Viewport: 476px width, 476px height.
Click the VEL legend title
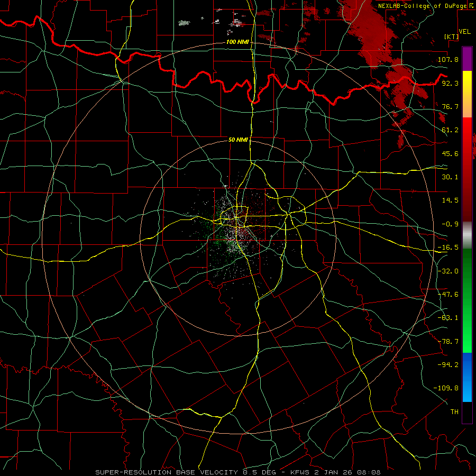pos(465,32)
